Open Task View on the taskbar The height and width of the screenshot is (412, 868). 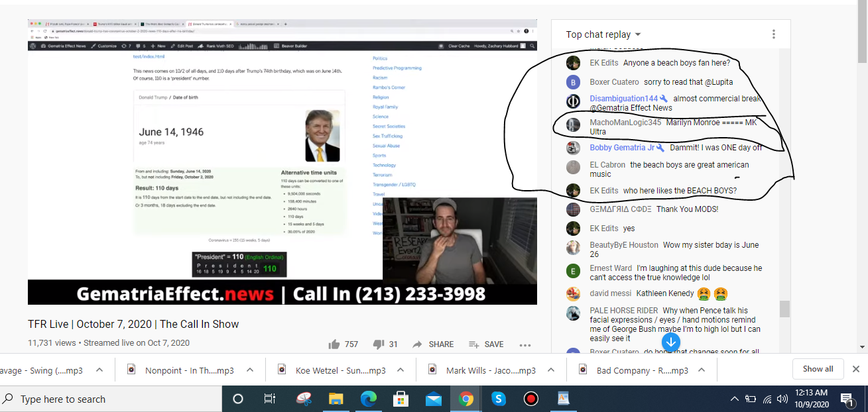(x=270, y=399)
